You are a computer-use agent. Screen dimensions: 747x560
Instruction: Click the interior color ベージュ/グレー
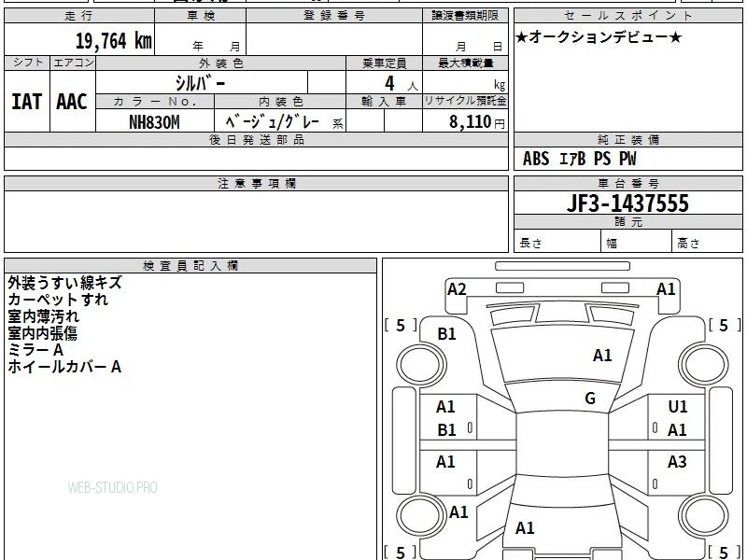[273, 122]
